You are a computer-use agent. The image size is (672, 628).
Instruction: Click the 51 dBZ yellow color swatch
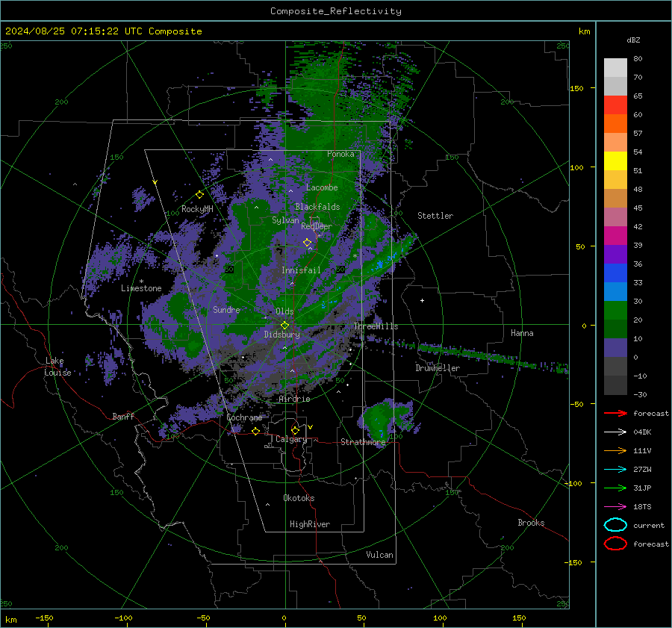(615, 161)
